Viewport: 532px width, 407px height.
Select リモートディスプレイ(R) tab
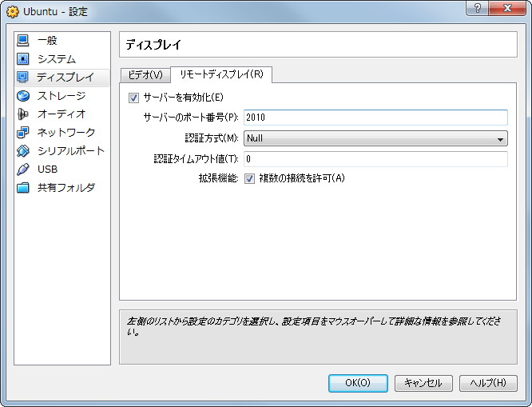click(x=221, y=74)
